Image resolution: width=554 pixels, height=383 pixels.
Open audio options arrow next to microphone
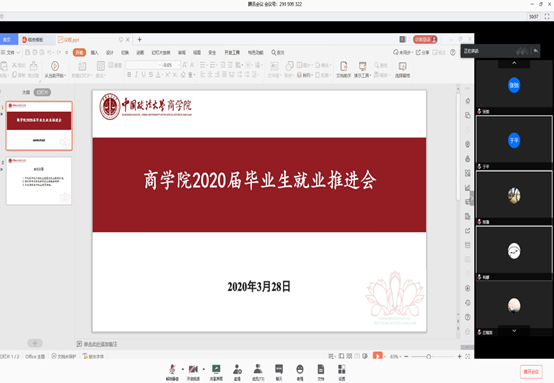[183, 369]
